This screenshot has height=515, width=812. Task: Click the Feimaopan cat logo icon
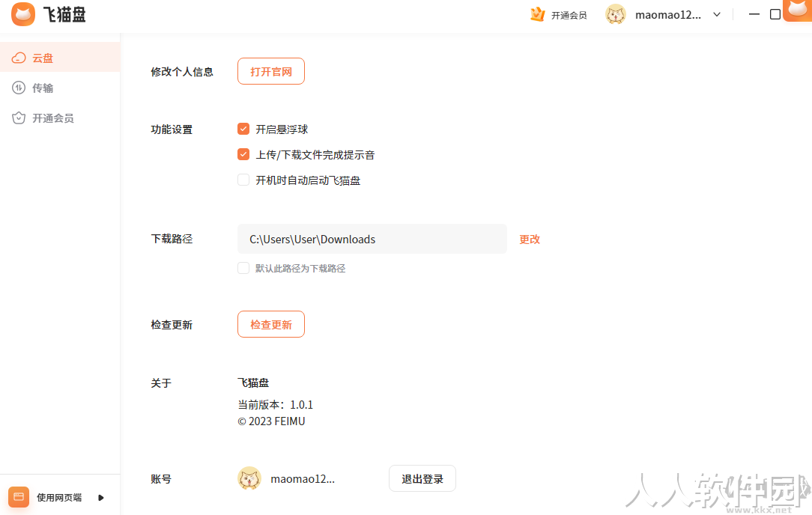point(23,14)
